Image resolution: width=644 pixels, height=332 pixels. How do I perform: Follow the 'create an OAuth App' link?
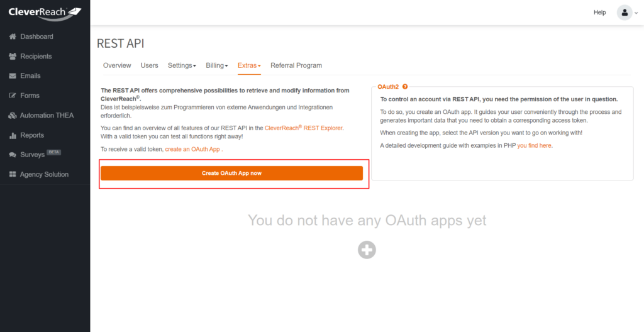pos(192,149)
